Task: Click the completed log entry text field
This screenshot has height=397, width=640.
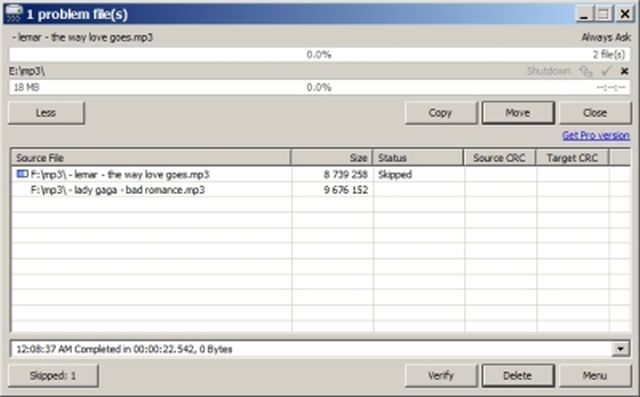Action: (x=311, y=349)
